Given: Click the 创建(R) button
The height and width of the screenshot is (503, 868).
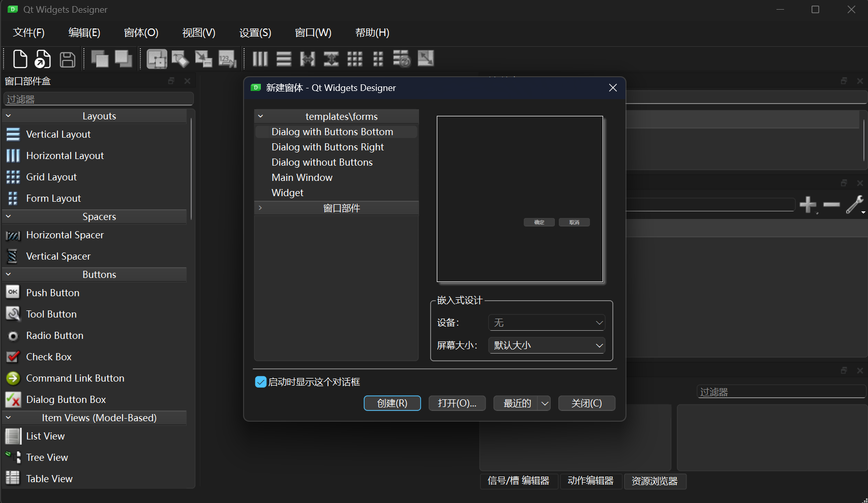Looking at the screenshot, I should 393,403.
